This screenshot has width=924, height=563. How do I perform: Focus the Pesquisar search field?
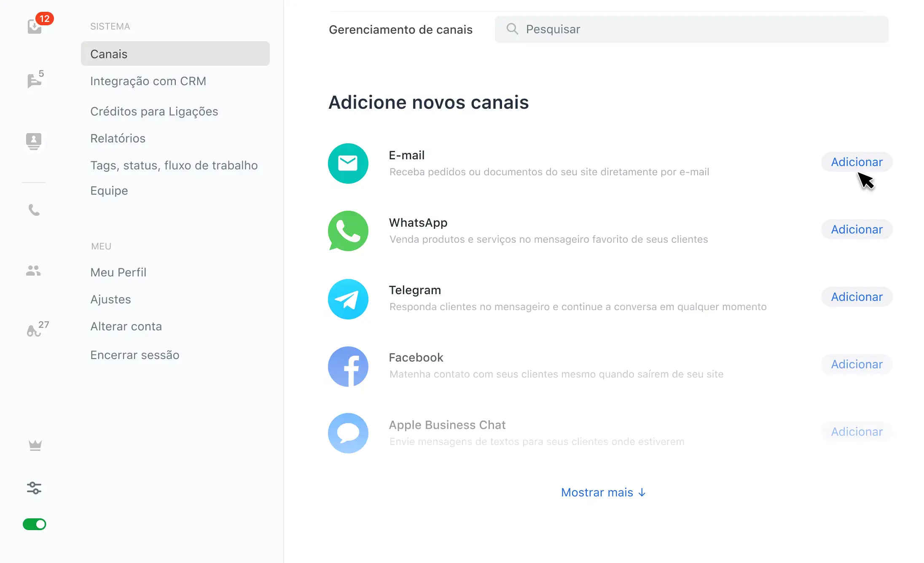(x=691, y=29)
